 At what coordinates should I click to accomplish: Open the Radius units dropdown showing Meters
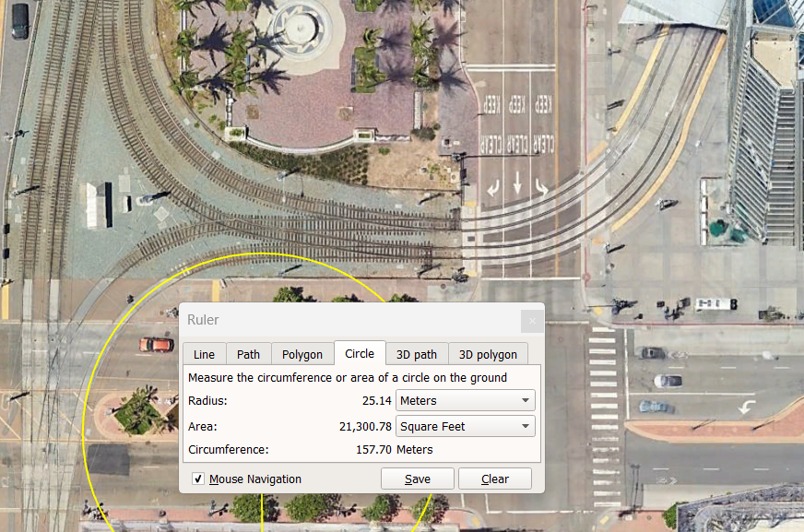coord(465,401)
